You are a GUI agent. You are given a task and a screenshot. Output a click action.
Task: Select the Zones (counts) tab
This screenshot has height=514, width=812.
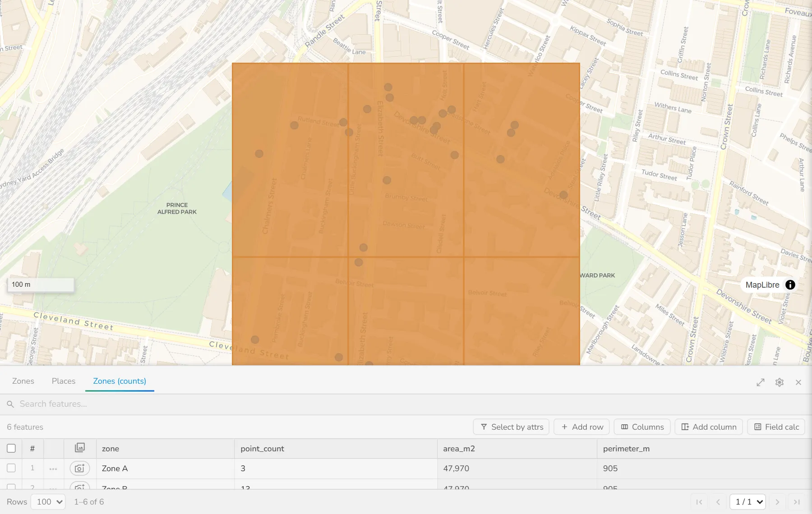120,381
